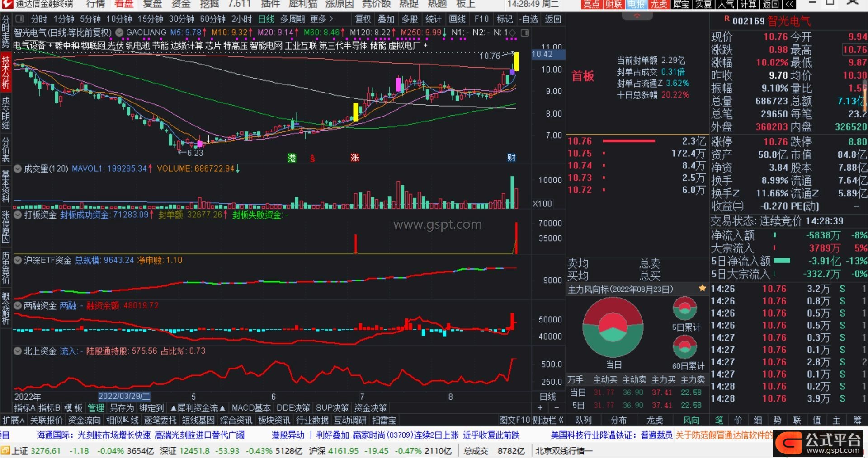Click the 海通国际 photoresist news headline
The width and height of the screenshot is (868, 458).
point(141,435)
